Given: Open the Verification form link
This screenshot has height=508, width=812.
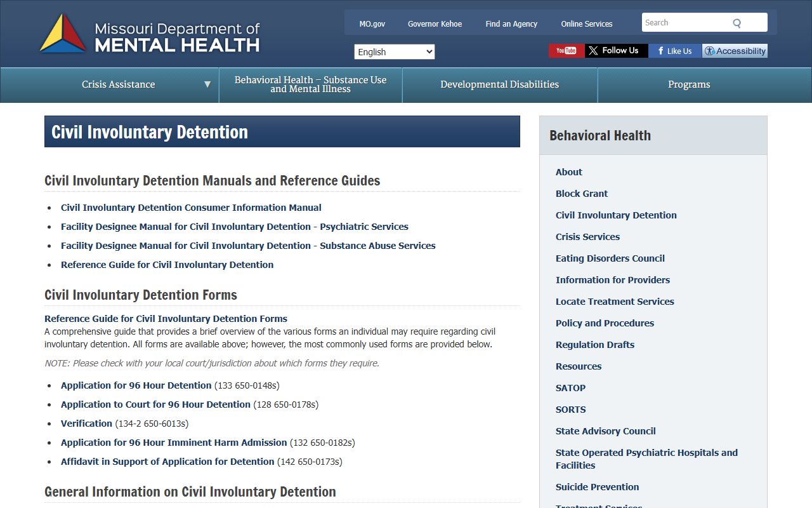Looking at the screenshot, I should click(x=86, y=424).
